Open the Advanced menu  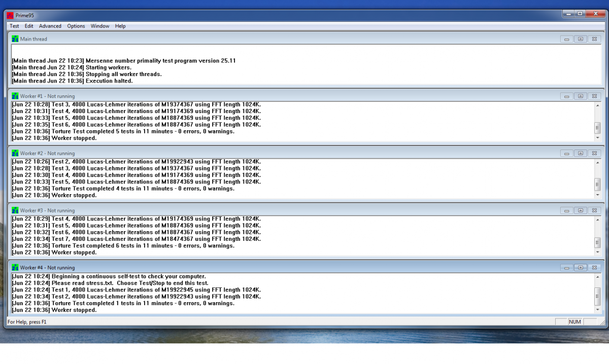click(x=50, y=26)
